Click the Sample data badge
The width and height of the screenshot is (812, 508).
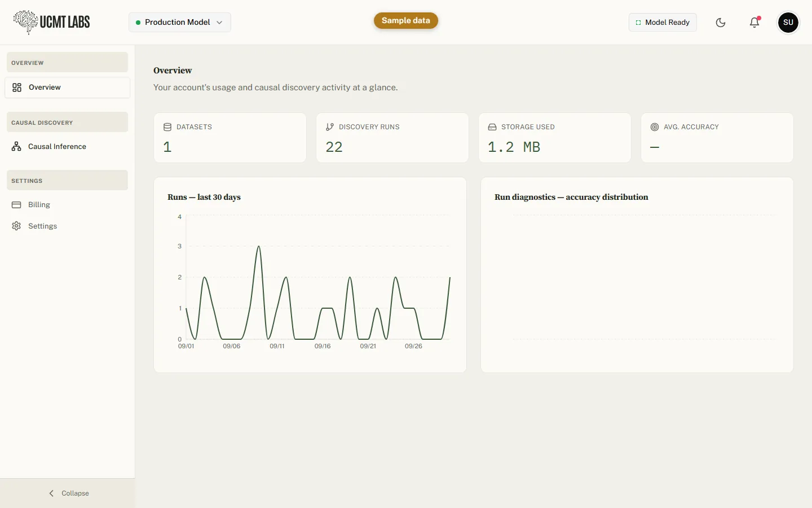[406, 20]
